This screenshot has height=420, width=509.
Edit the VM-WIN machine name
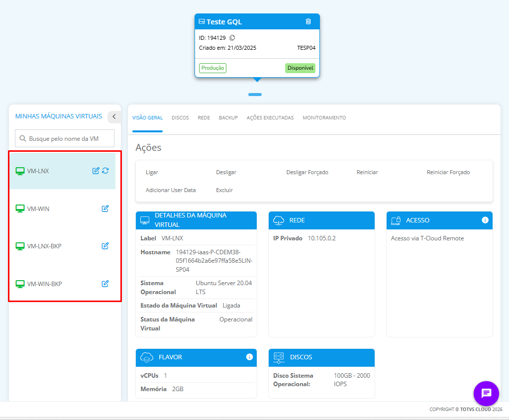coord(105,209)
